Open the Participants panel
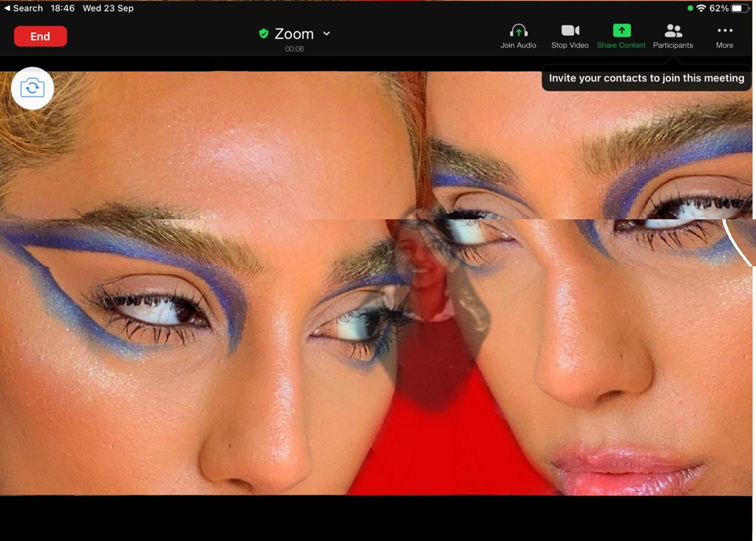 coord(673,36)
